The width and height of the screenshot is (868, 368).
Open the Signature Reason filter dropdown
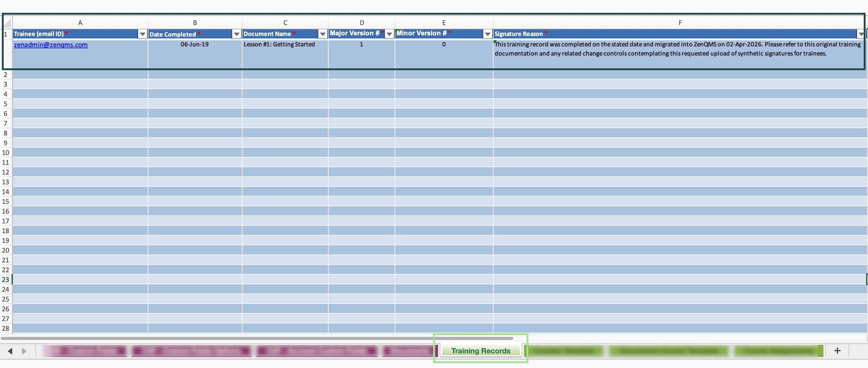[x=861, y=34]
